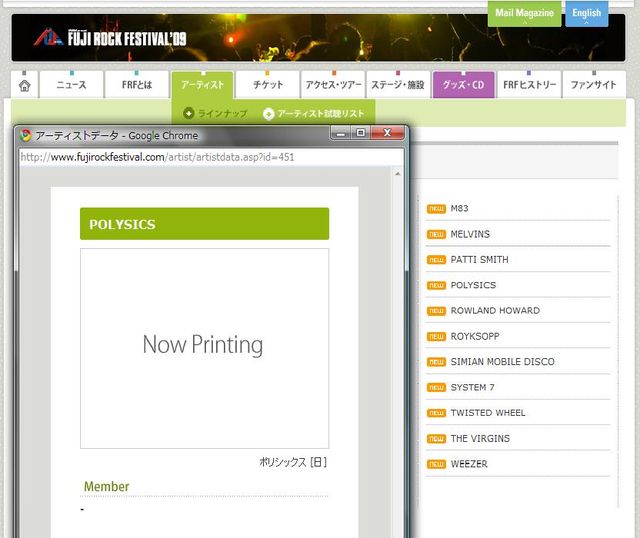640x538 pixels.
Task: Open the Mail Magazine link
Action: click(524, 13)
